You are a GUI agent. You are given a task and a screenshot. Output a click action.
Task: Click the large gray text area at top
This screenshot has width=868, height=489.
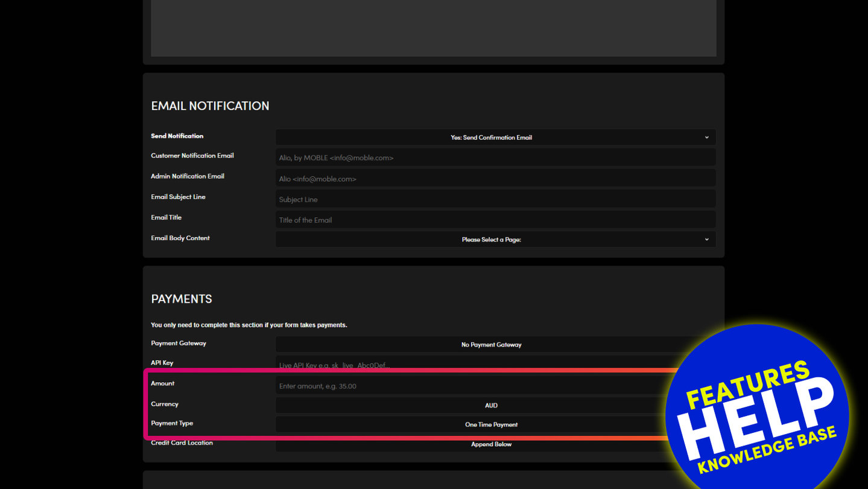[x=433, y=28]
